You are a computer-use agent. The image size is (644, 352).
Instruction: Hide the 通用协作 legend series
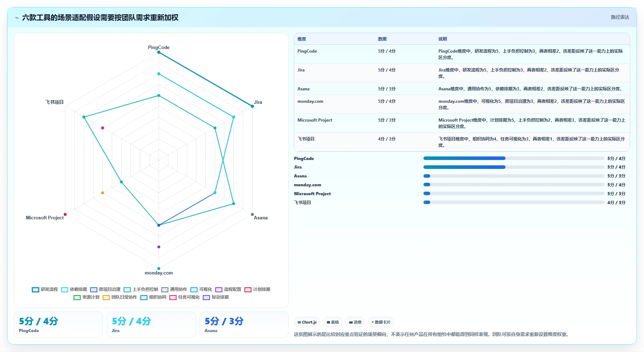click(174, 289)
